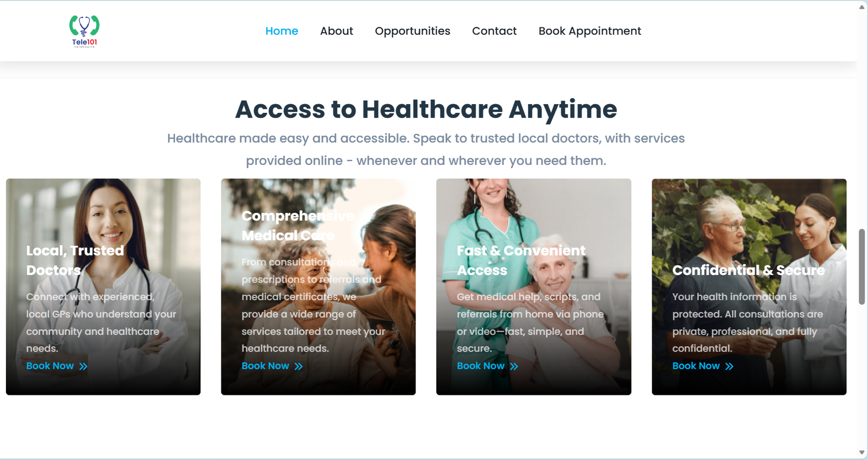Click double-chevron icon in Fast & Convenient Access card
868x460 pixels.
tap(514, 367)
